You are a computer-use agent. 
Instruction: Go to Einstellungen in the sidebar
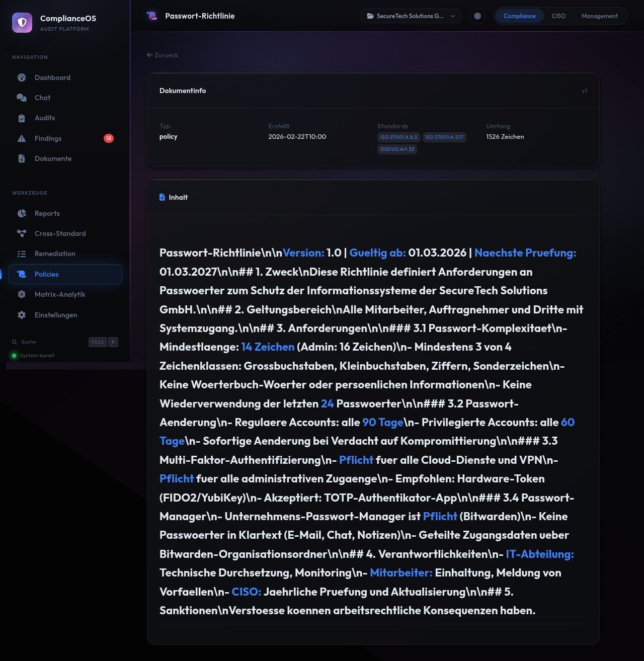(x=56, y=315)
